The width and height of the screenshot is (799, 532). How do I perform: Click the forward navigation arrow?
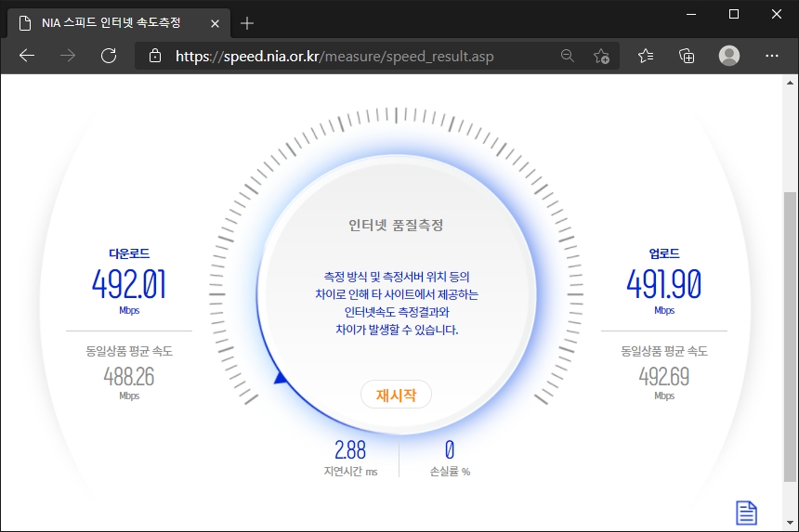[67, 56]
